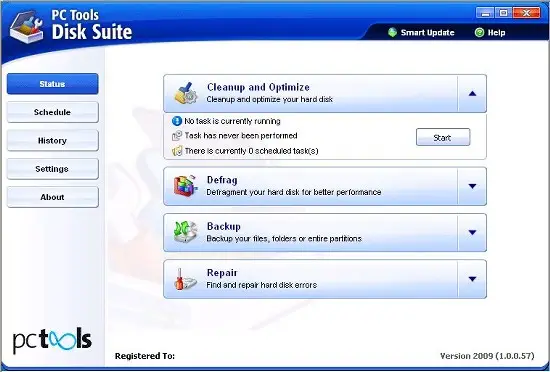The image size is (550, 372).
Task: Click the Backup green arrows icon
Action: (x=186, y=232)
